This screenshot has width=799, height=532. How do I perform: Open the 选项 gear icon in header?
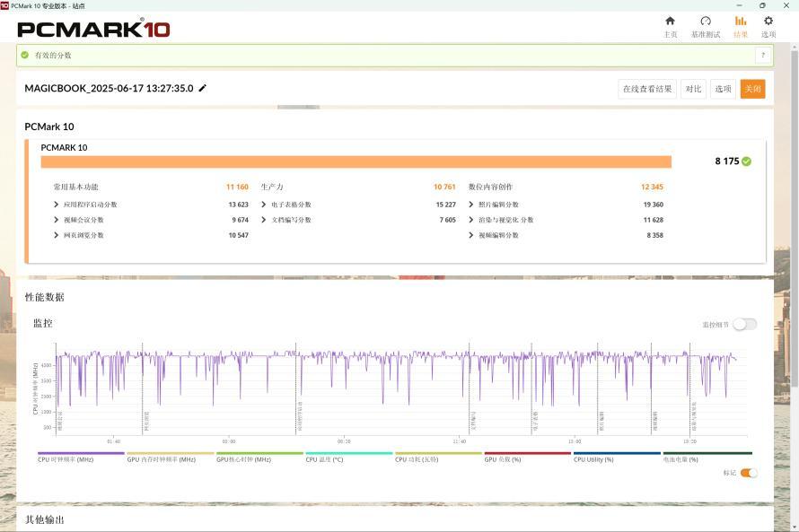[x=768, y=21]
